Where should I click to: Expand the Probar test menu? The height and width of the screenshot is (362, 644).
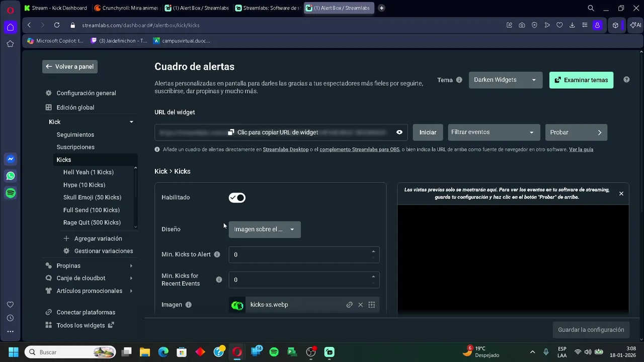point(576,132)
